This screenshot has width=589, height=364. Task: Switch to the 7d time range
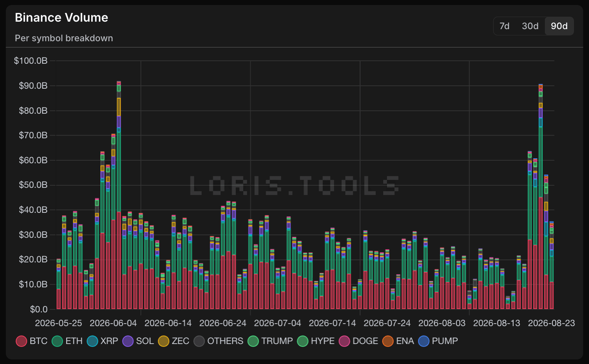(504, 26)
